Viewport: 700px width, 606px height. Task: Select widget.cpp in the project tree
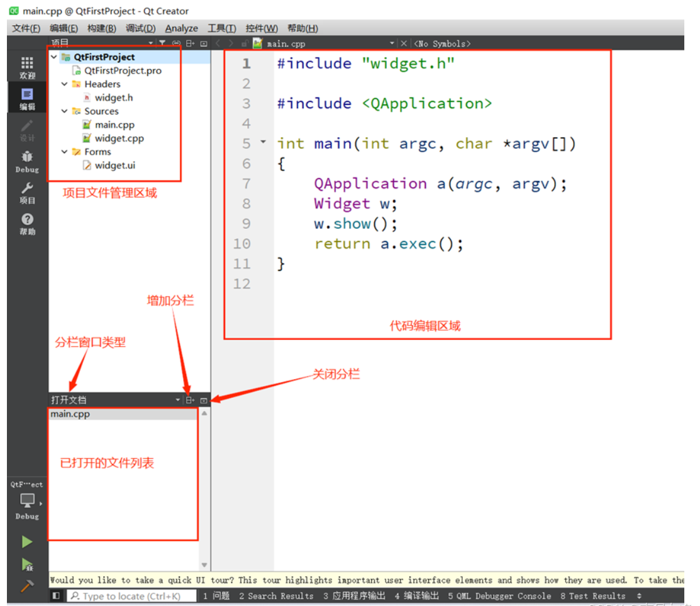coord(119,138)
